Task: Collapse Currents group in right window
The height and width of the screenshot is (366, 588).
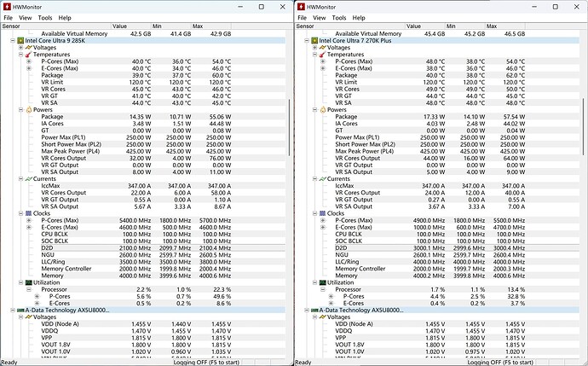Action: [x=315, y=179]
